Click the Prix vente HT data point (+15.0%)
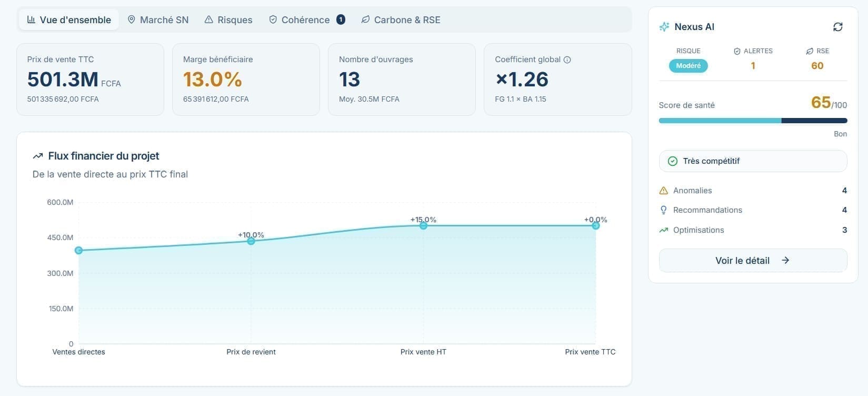Screen dimensions: 868x396 click(x=423, y=226)
